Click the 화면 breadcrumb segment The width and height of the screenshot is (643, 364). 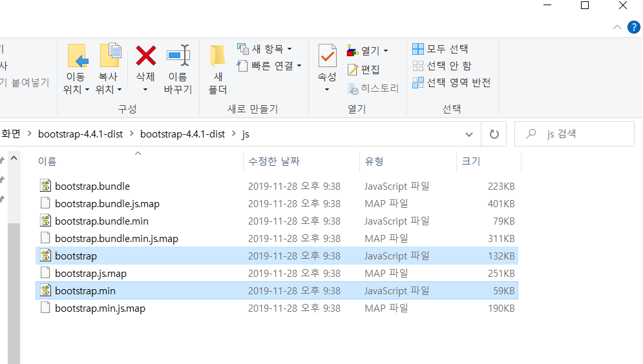click(x=10, y=134)
